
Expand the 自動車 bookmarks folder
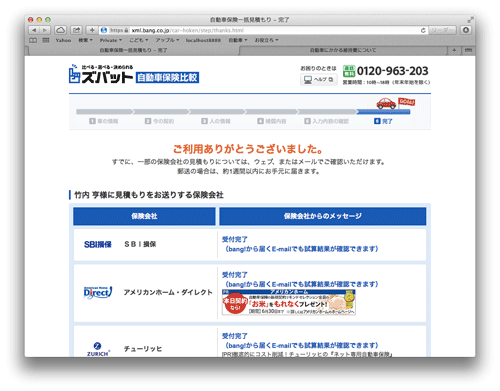[x=238, y=40]
